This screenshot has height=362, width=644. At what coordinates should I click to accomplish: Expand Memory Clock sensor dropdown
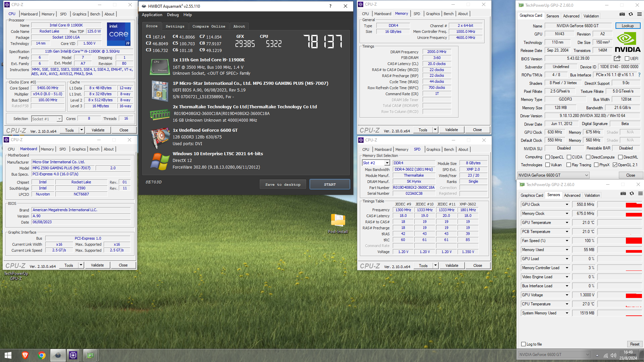(567, 214)
